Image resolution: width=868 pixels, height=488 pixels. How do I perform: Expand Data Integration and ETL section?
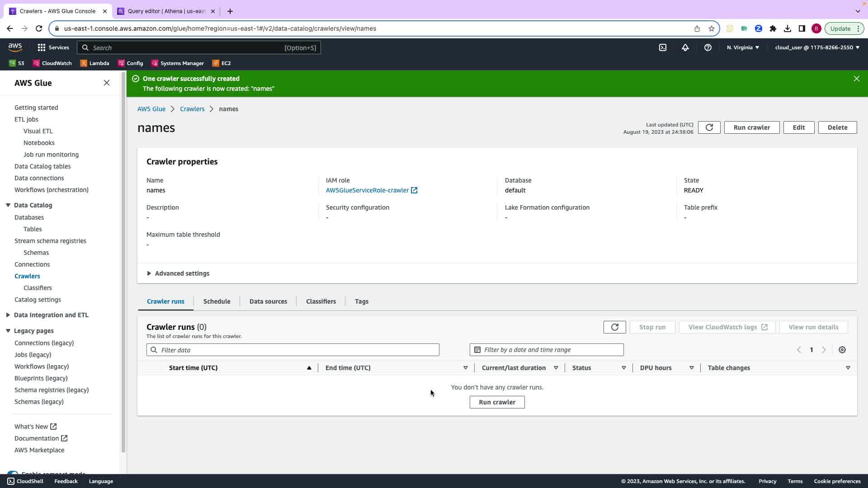pos(51,315)
